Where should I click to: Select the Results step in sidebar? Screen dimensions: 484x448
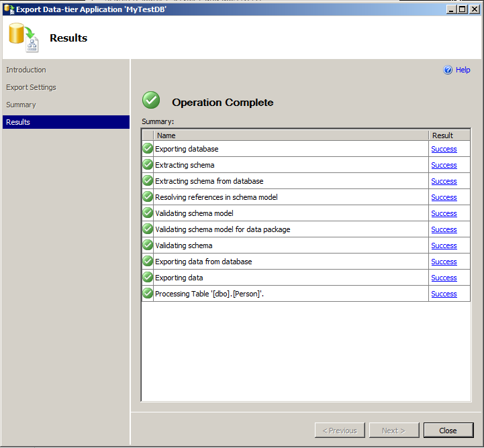[x=18, y=122]
